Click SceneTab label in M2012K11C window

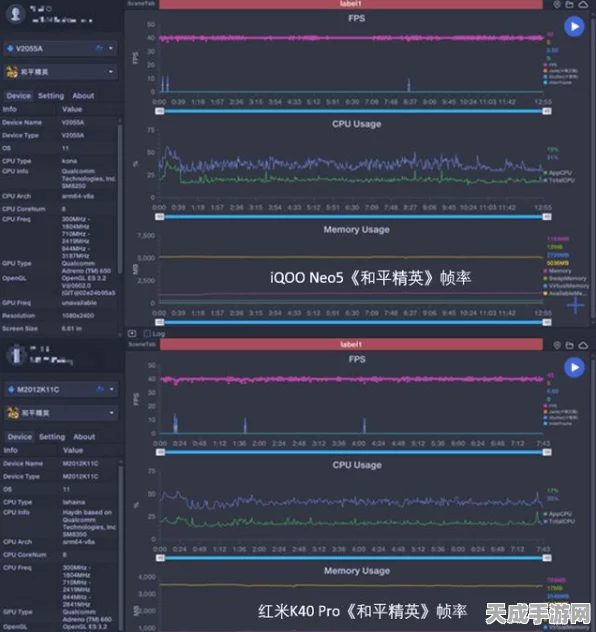click(x=142, y=344)
